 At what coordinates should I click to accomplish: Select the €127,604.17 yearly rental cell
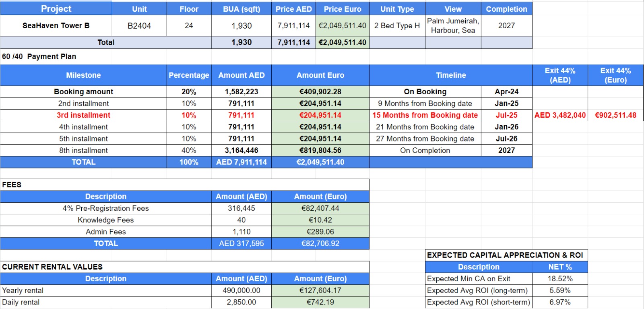point(320,290)
